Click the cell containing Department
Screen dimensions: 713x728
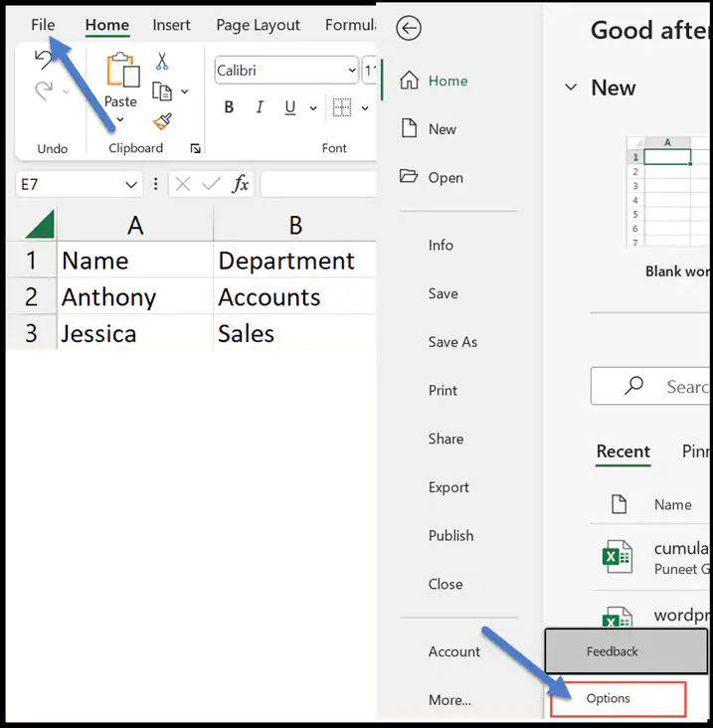[x=294, y=260]
